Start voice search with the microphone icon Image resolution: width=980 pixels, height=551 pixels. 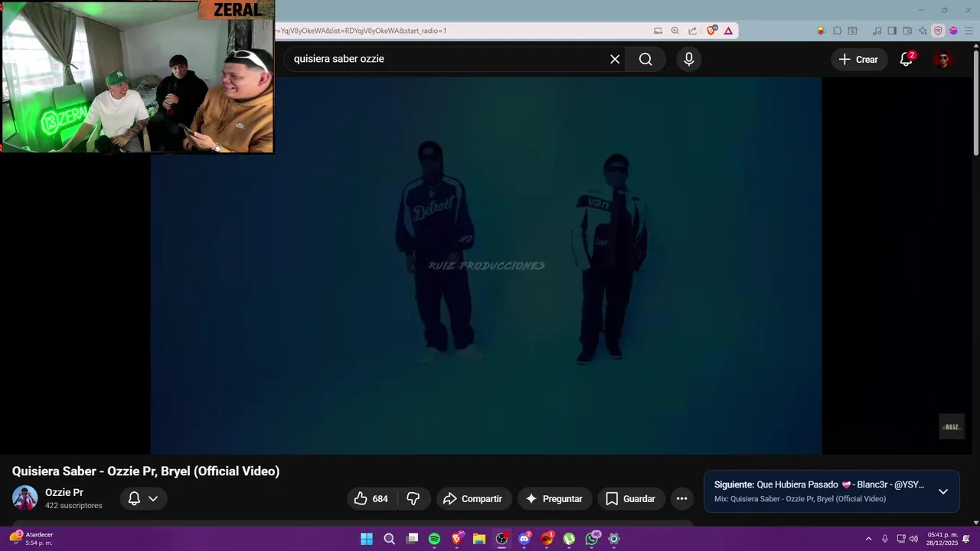689,59
